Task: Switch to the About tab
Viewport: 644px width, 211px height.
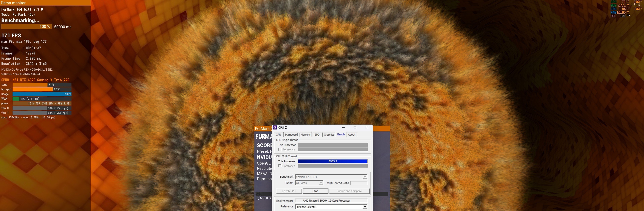Action: tap(352, 135)
